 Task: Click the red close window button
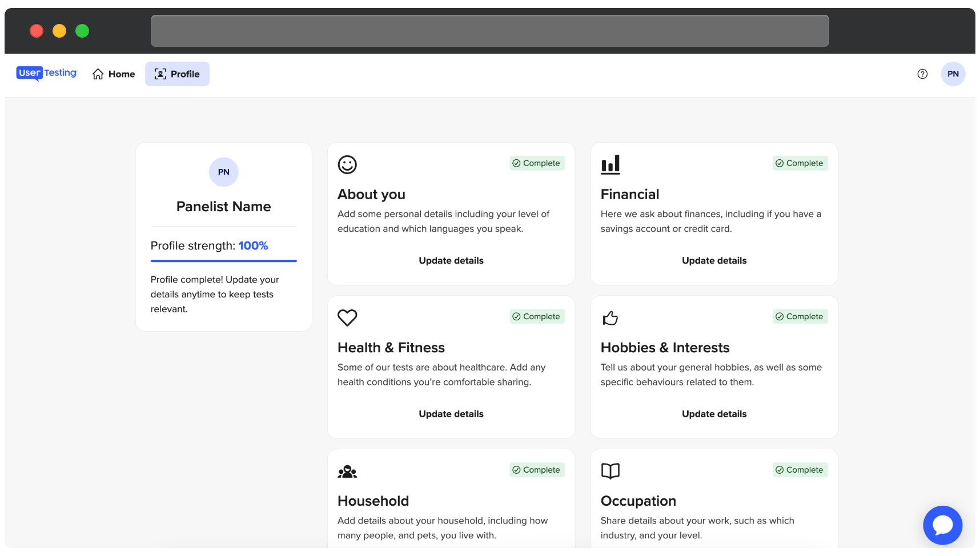point(37,31)
